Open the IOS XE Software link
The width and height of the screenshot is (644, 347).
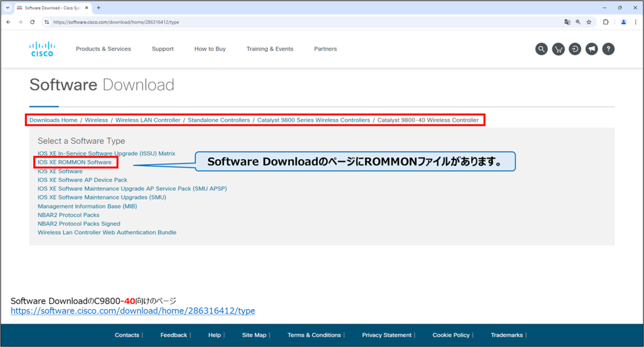[60, 171]
